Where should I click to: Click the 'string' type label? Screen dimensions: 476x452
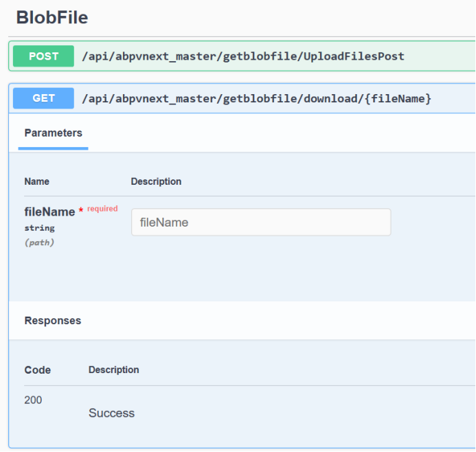pos(39,227)
